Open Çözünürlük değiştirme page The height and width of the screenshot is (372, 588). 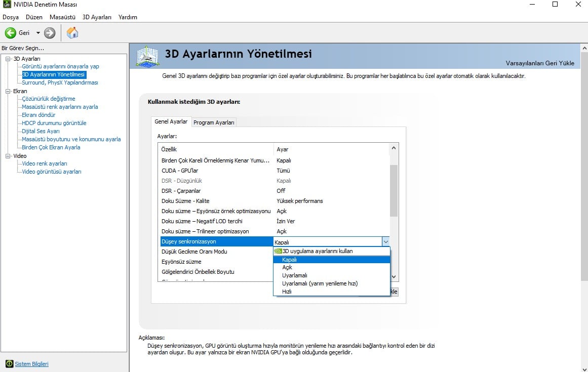(49, 99)
